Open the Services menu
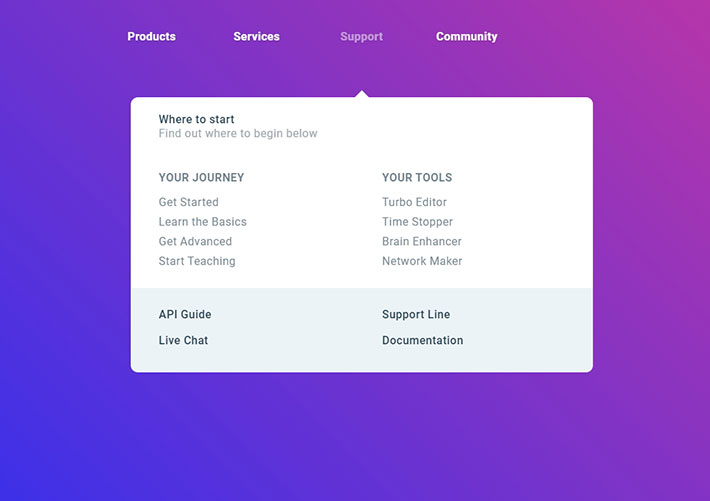 256,37
